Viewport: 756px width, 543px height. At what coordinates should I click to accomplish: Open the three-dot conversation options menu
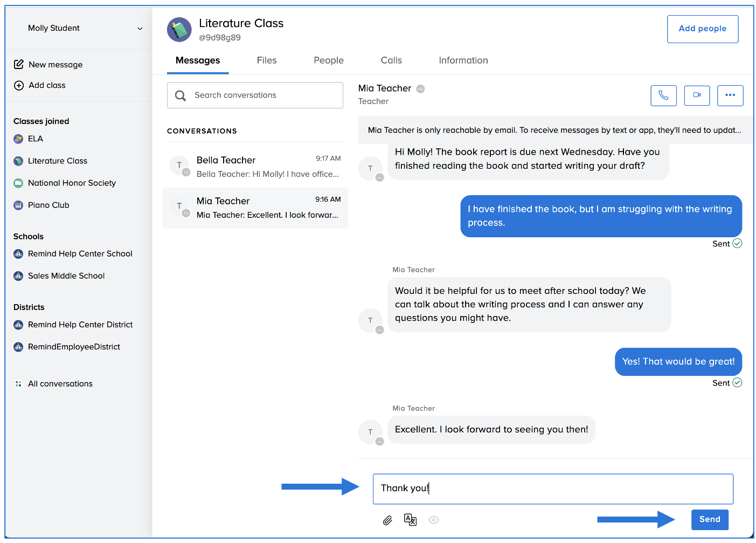coord(730,95)
